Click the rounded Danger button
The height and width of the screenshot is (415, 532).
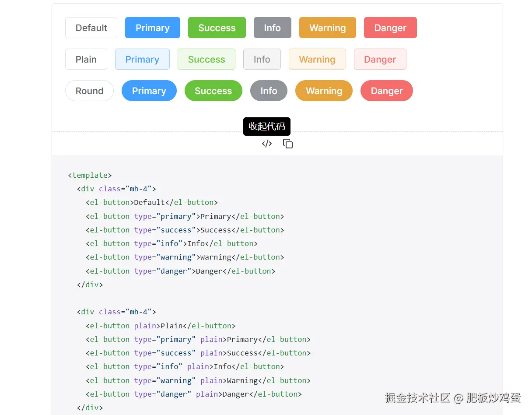click(386, 91)
